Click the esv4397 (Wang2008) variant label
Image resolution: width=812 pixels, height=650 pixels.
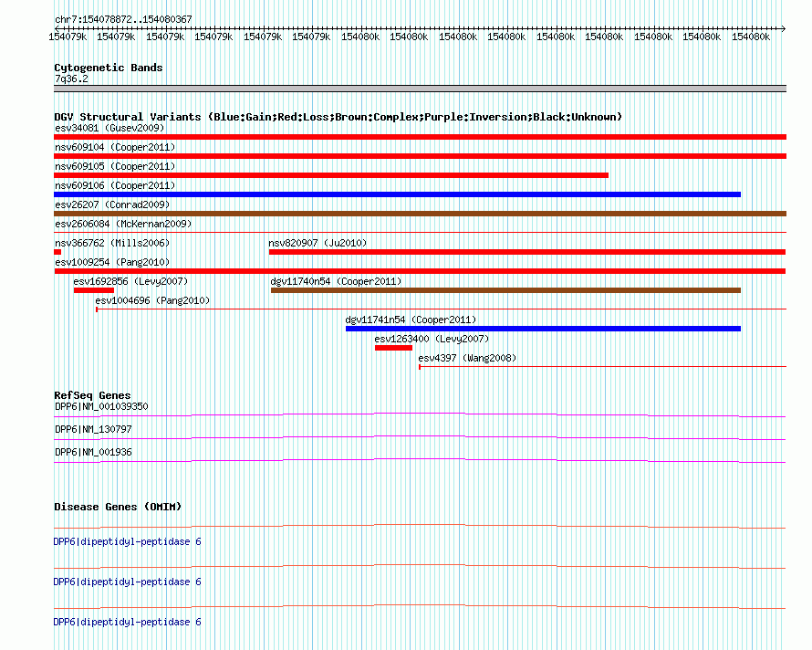click(x=467, y=358)
